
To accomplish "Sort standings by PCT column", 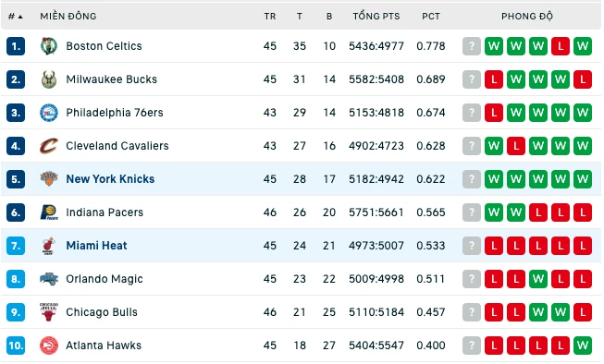I will 431,16.
